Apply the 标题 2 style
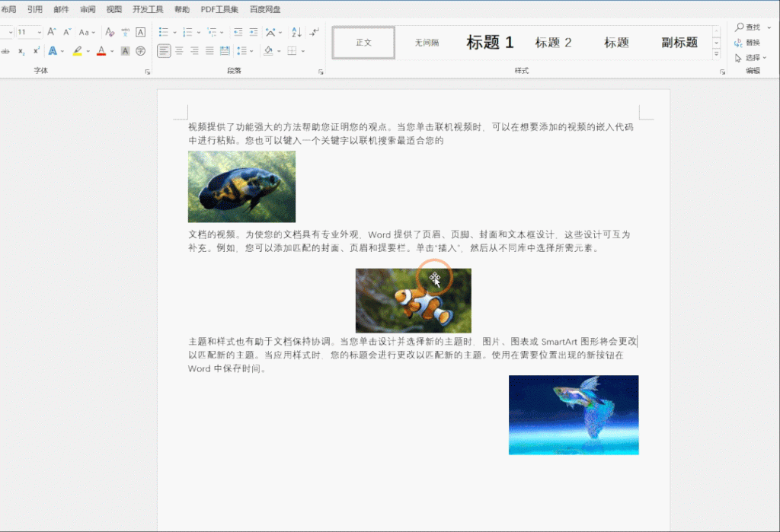Viewport: 780px width, 532px height. (x=553, y=43)
